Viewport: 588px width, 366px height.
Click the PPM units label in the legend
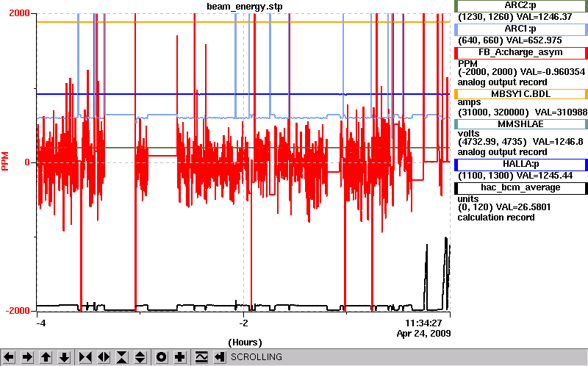coord(467,64)
